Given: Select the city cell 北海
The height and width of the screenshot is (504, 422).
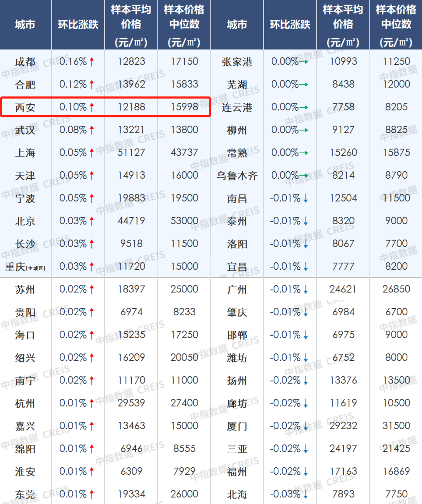Looking at the screenshot, I should (x=237, y=494).
